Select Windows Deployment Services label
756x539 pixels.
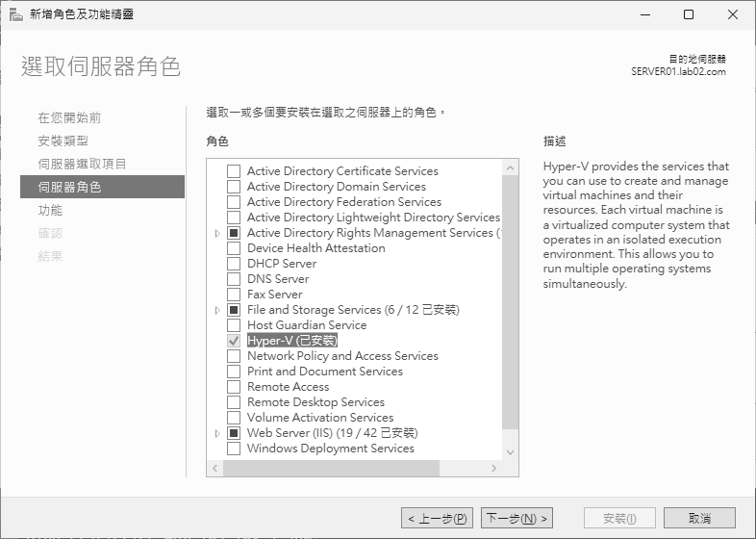pyautogui.click(x=331, y=449)
